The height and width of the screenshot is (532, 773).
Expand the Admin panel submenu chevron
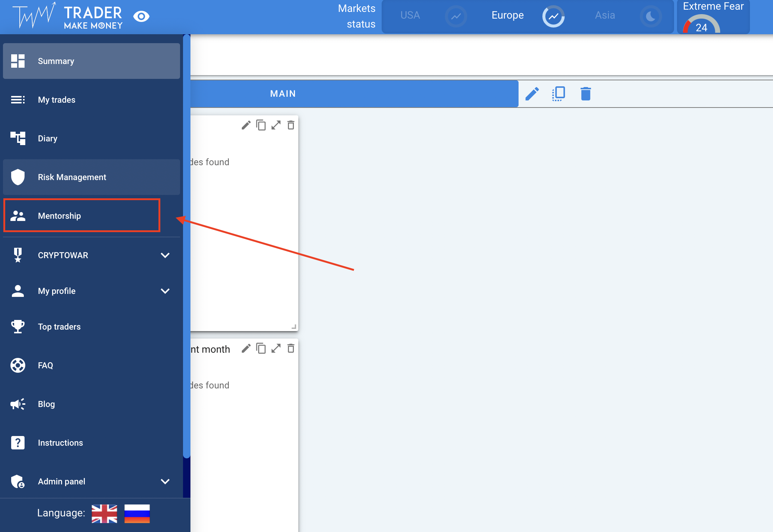tap(165, 481)
